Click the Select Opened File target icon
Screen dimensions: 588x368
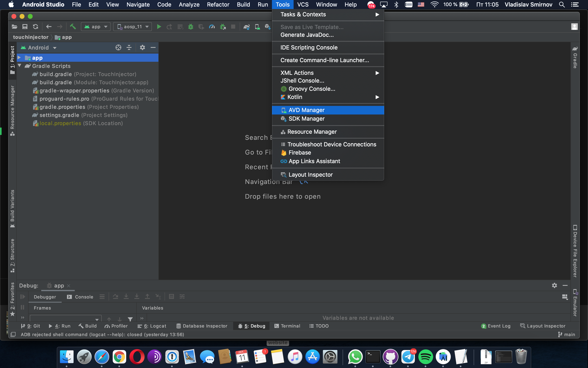[118, 47]
